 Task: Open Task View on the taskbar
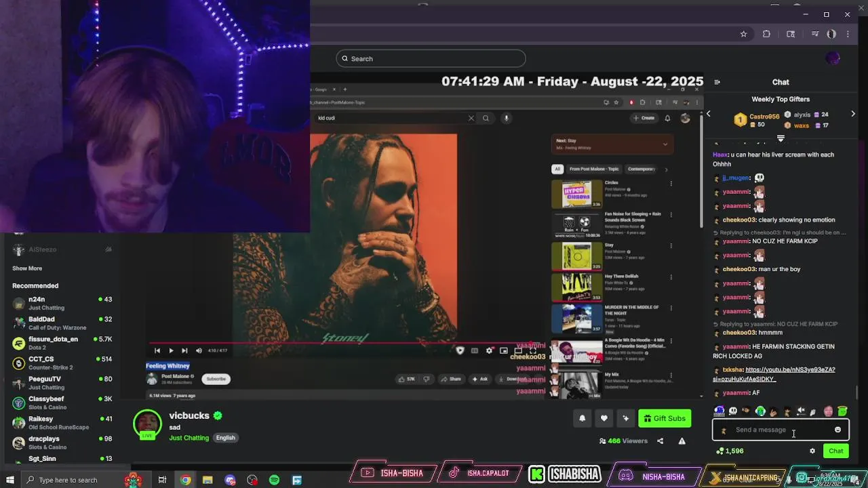click(x=162, y=480)
